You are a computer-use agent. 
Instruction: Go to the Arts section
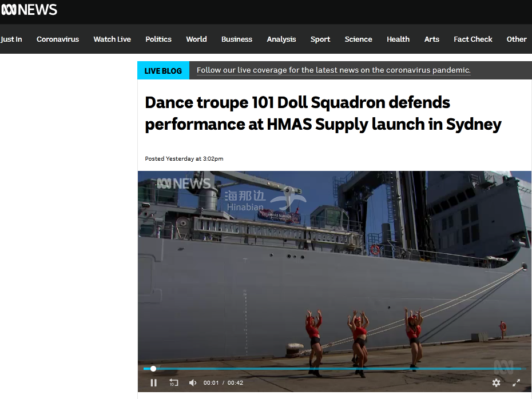(431, 39)
